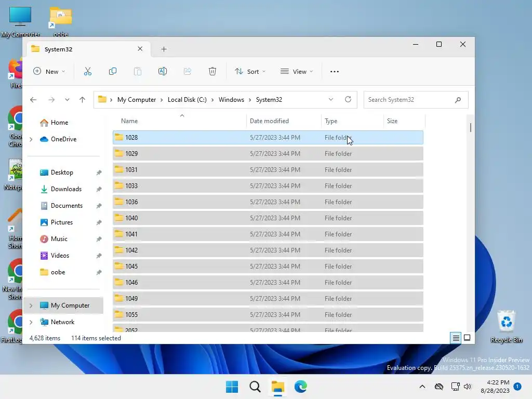Click the System32 tab title
Viewport: 532px width, 399px height.
(58, 49)
